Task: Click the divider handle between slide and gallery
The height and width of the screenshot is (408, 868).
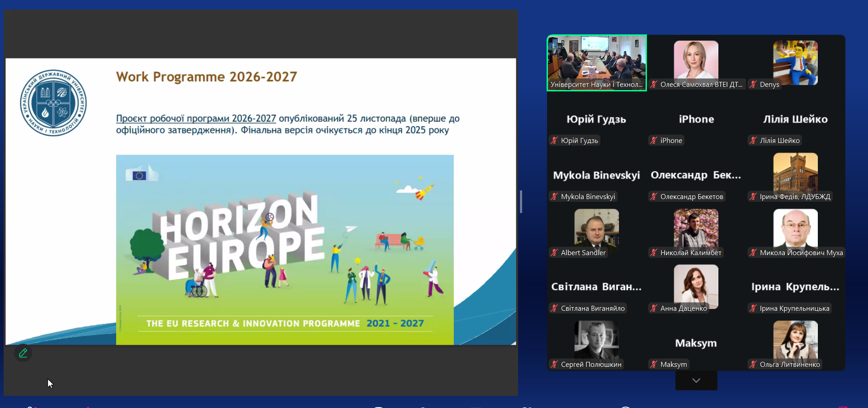Action: tap(521, 202)
